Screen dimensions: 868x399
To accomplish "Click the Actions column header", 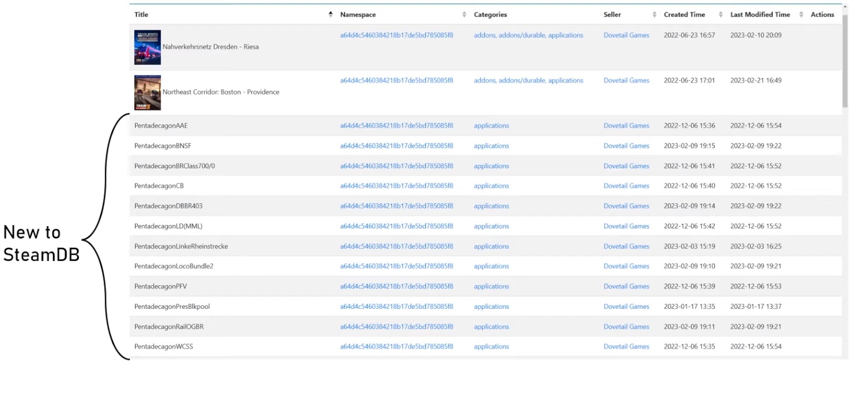I will tap(822, 14).
